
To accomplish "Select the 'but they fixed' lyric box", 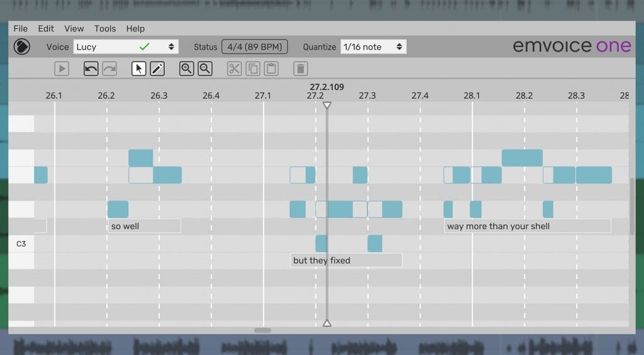I will [347, 260].
